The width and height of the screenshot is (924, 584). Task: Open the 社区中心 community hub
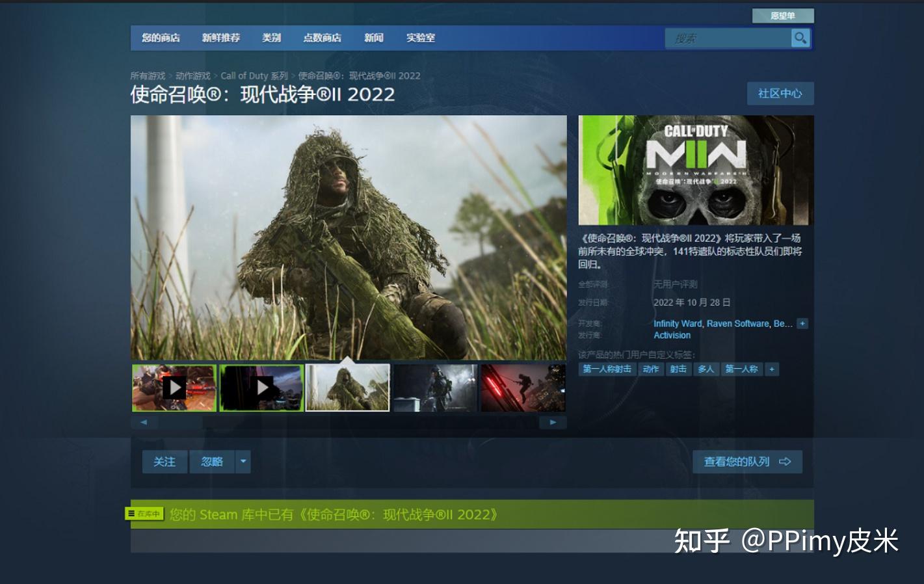pos(780,93)
